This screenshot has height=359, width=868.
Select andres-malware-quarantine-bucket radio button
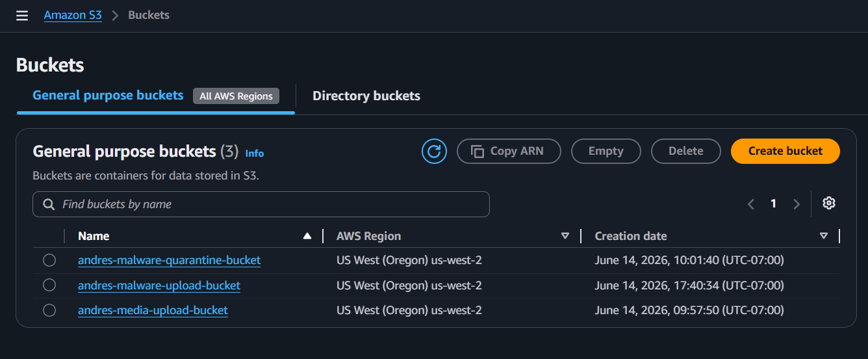pos(49,260)
